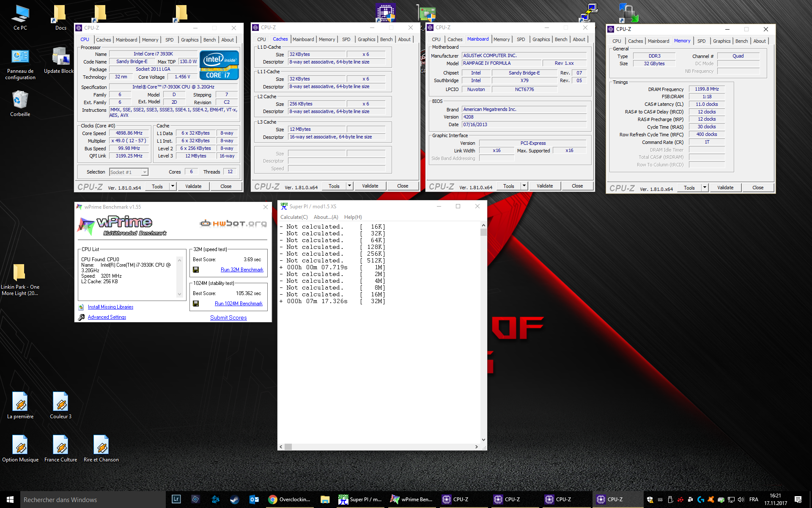Open About...(A) menu in Super PI
The image size is (812, 508).
coord(326,217)
